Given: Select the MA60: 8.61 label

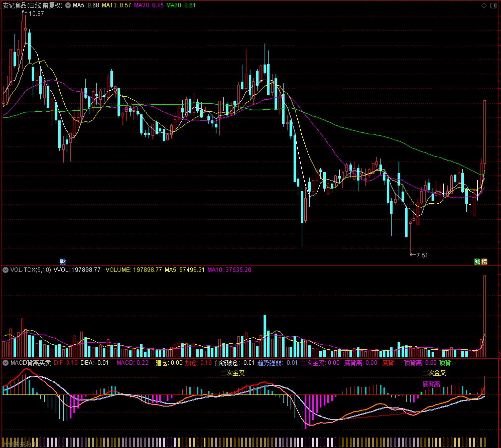Looking at the screenshot, I should click(181, 5).
